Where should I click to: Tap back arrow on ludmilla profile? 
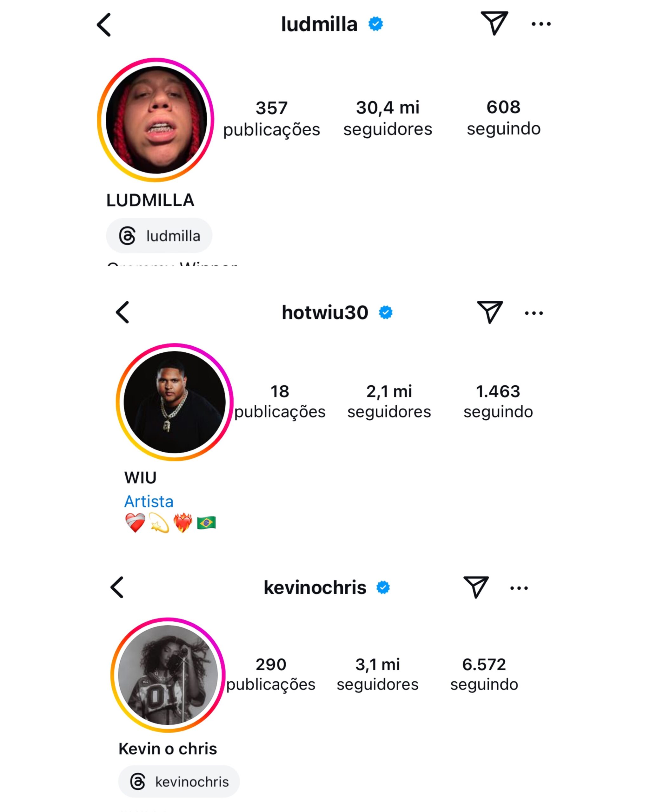point(104,25)
